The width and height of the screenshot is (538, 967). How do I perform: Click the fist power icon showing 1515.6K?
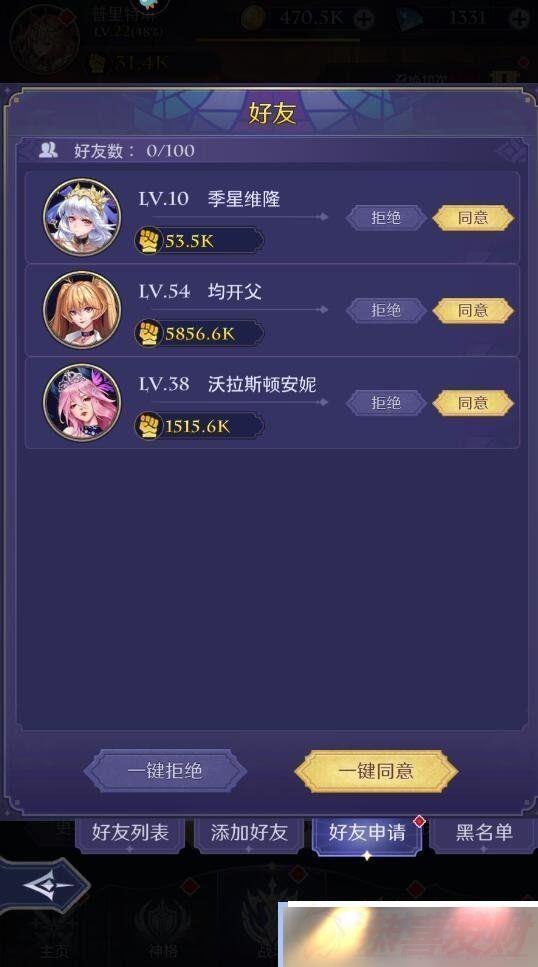pos(149,426)
